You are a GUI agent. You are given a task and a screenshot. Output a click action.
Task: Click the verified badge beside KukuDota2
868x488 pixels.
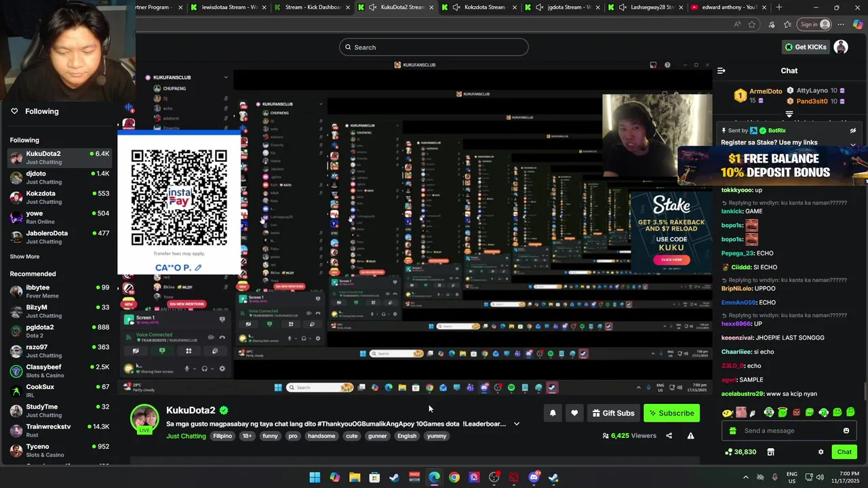[x=224, y=410]
